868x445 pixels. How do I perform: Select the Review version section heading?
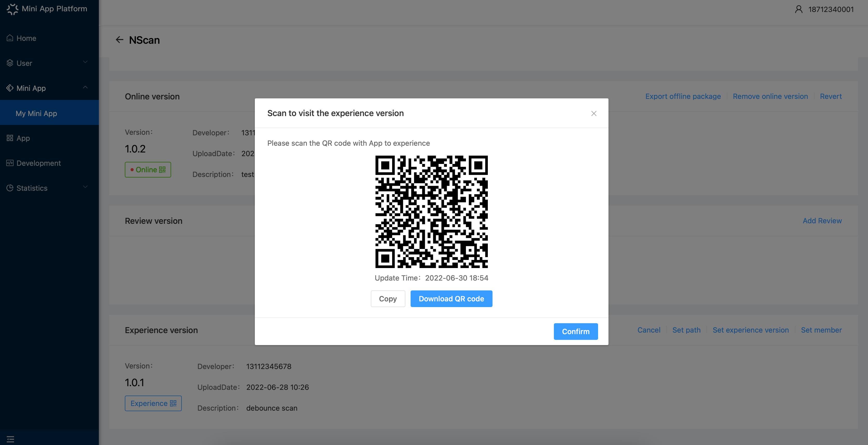point(154,221)
